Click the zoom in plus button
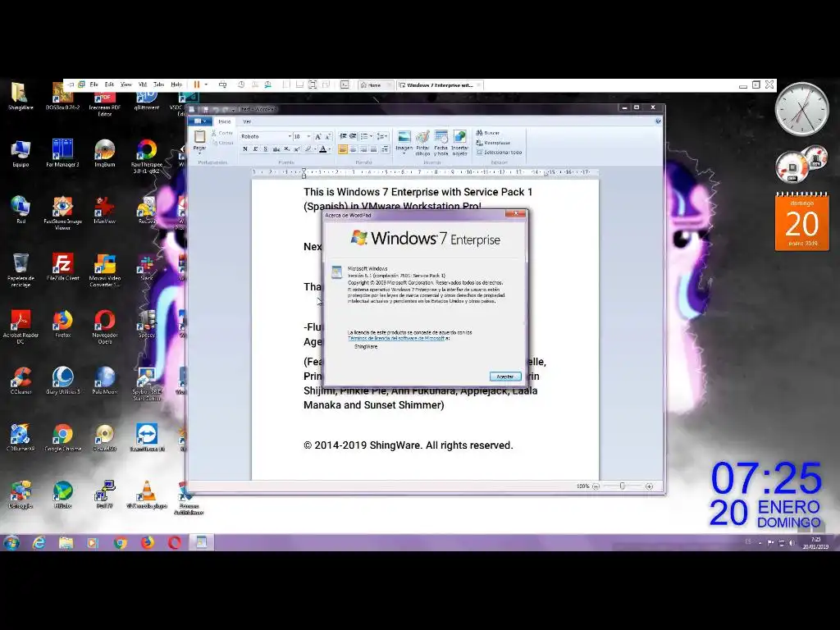The image size is (840, 630). tap(650, 486)
